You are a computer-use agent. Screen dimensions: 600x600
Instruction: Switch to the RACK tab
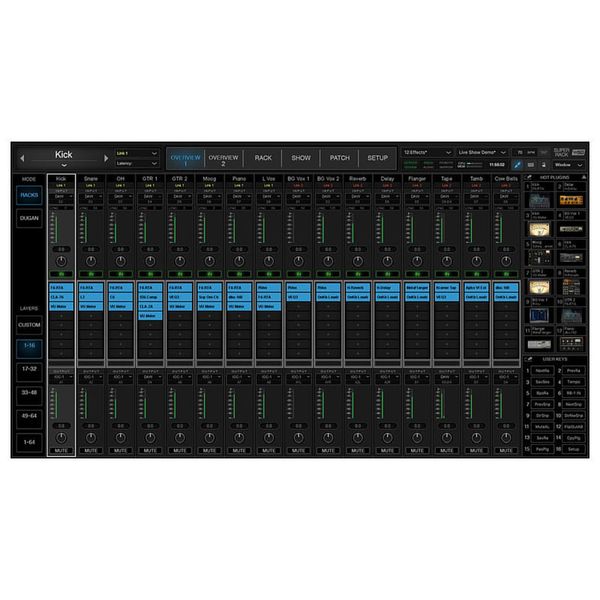263,158
